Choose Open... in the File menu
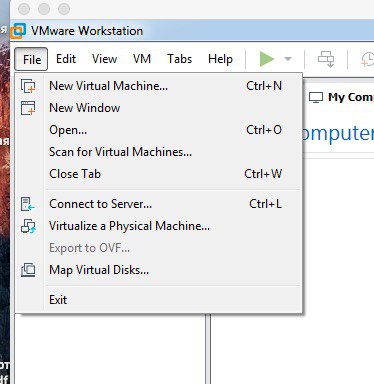374x384 pixels. [159, 130]
